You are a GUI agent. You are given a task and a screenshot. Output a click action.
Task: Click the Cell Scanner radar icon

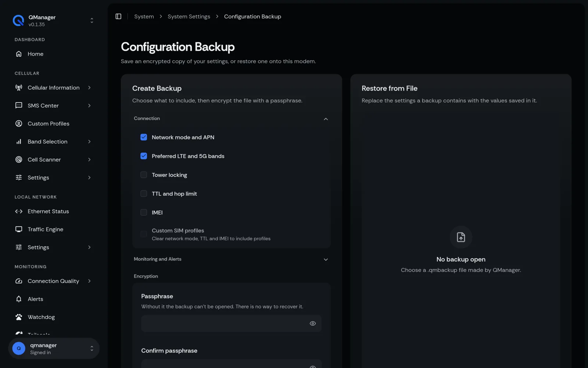point(19,160)
